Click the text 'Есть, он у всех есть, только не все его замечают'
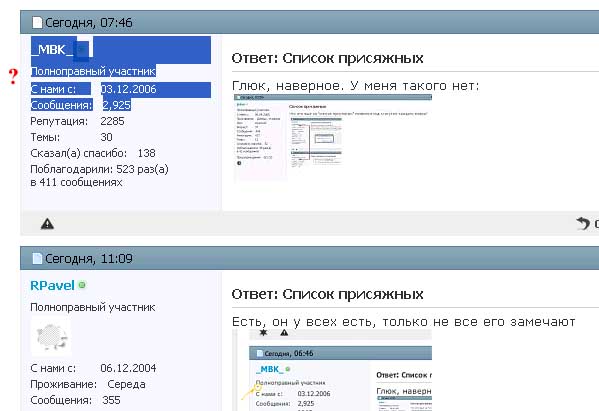 click(x=403, y=322)
